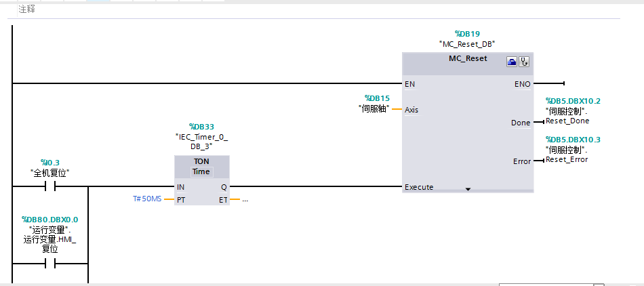Click the %DB33 address label
Viewport: 644px width, 286px height.
pos(201,126)
